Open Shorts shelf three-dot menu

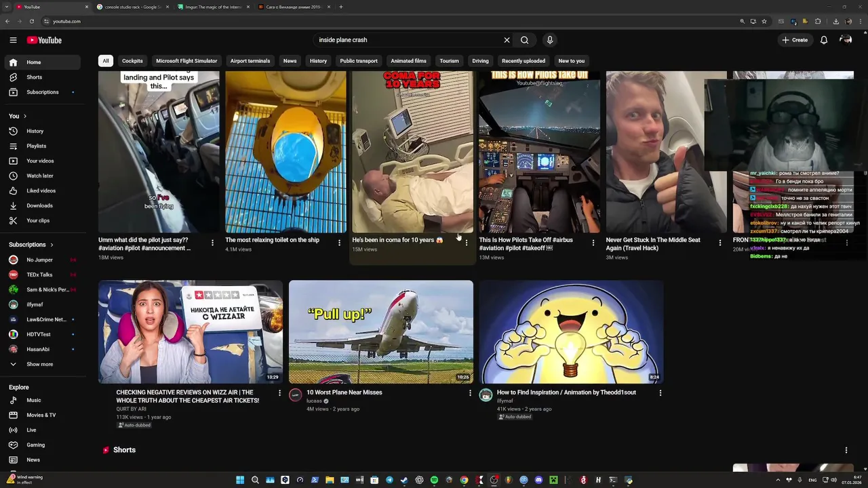click(x=846, y=450)
